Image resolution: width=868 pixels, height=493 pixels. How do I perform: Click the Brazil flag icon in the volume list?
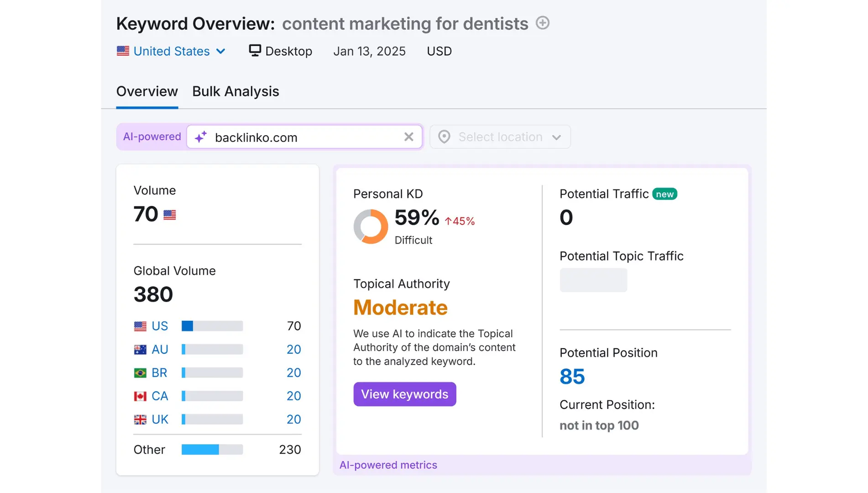pos(140,373)
